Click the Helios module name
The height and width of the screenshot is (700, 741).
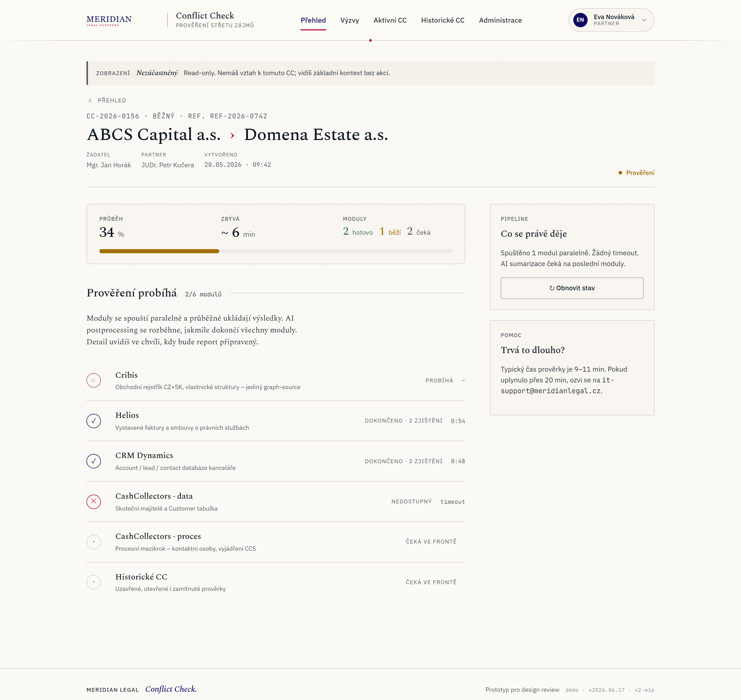click(127, 415)
